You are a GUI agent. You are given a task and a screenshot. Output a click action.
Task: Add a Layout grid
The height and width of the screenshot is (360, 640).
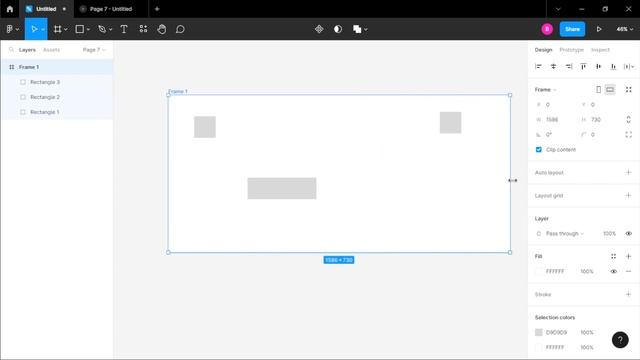(629, 196)
